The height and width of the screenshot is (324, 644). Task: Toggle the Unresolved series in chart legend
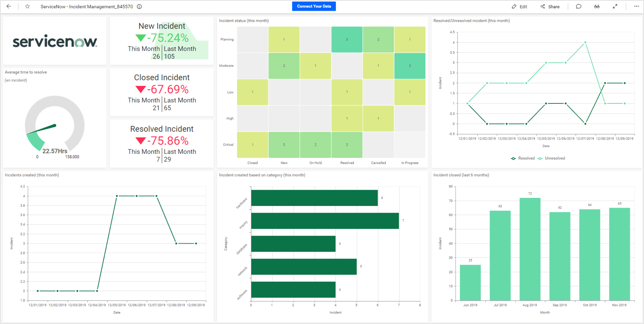click(551, 158)
